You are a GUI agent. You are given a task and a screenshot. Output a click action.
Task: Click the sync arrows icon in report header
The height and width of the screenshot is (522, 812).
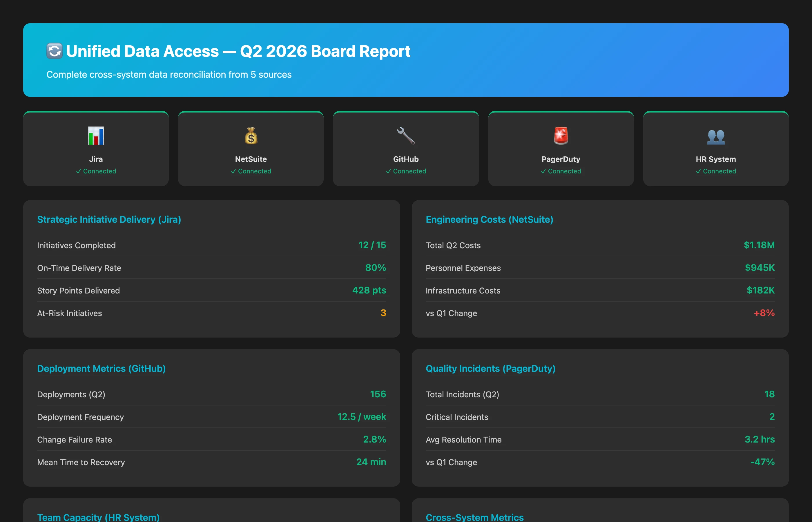[54, 51]
